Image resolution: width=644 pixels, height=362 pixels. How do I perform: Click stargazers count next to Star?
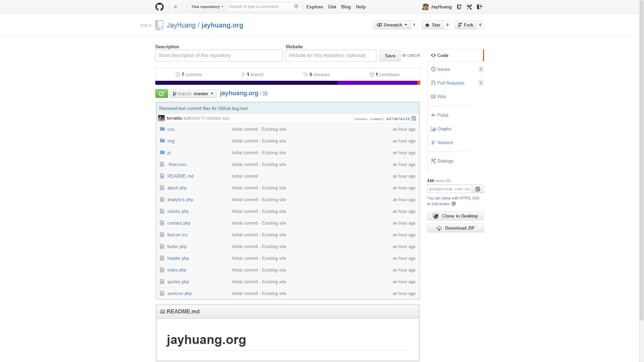447,25
